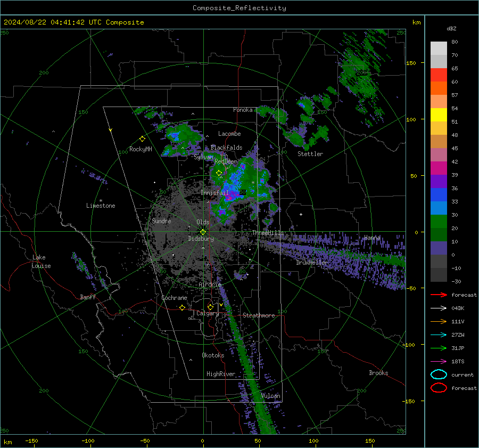479x448 pixels.
Task: Click the Sundre label
Action: (161, 221)
